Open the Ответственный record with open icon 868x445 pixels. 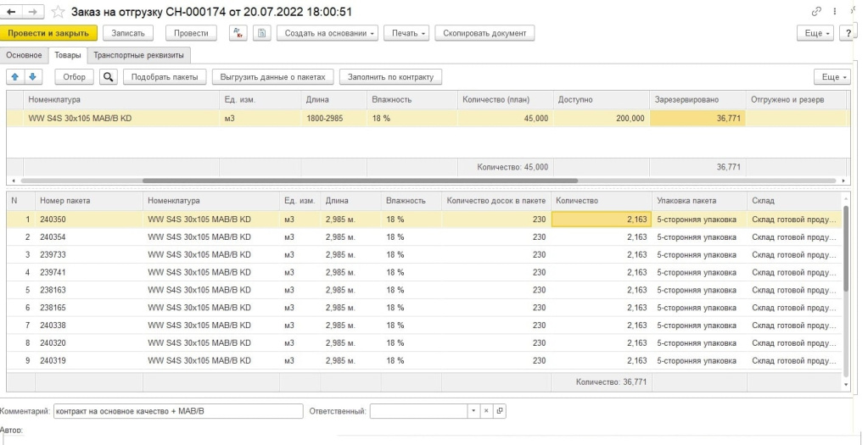(499, 411)
